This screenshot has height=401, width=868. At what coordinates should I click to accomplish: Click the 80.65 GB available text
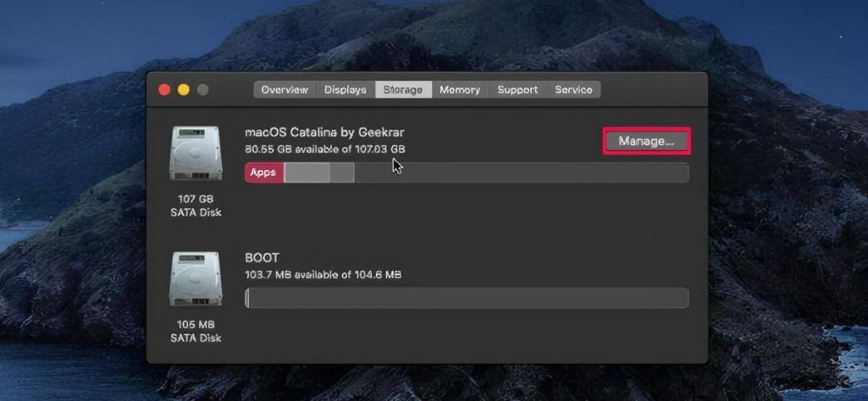point(325,150)
